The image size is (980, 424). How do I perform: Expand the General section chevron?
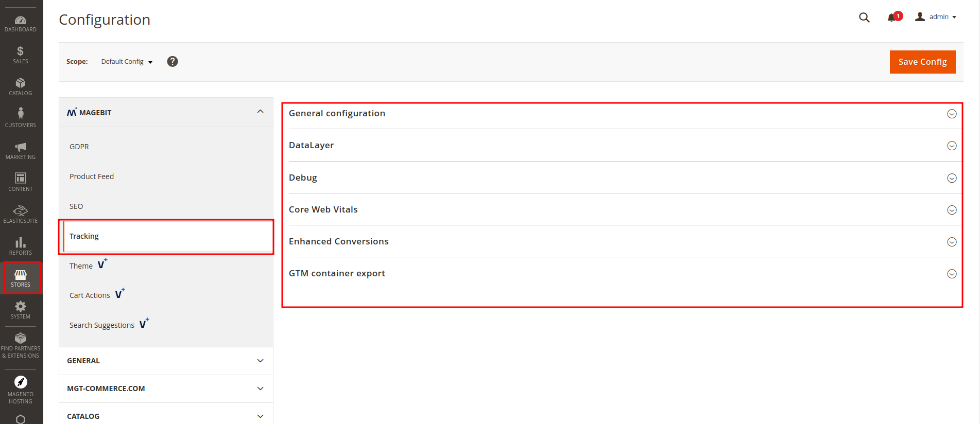(x=260, y=361)
